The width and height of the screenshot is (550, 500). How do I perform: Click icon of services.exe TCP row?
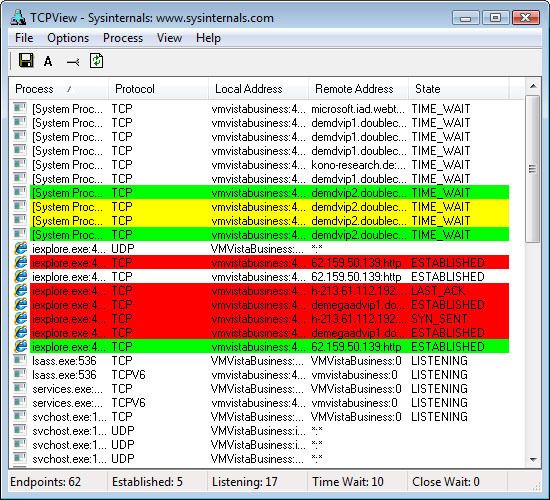pos(20,388)
